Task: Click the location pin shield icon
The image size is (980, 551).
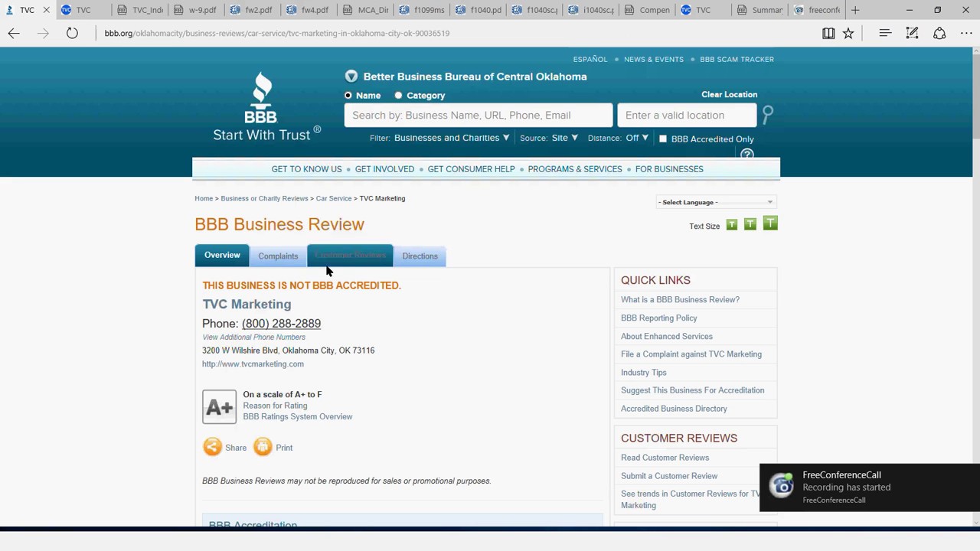Action: coord(351,77)
